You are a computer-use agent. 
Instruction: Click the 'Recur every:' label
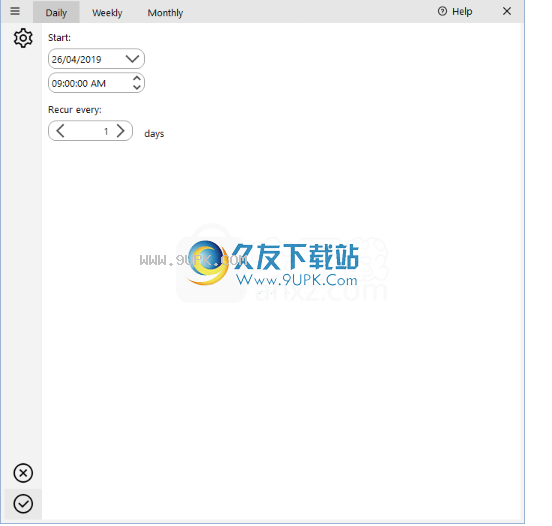click(x=75, y=110)
